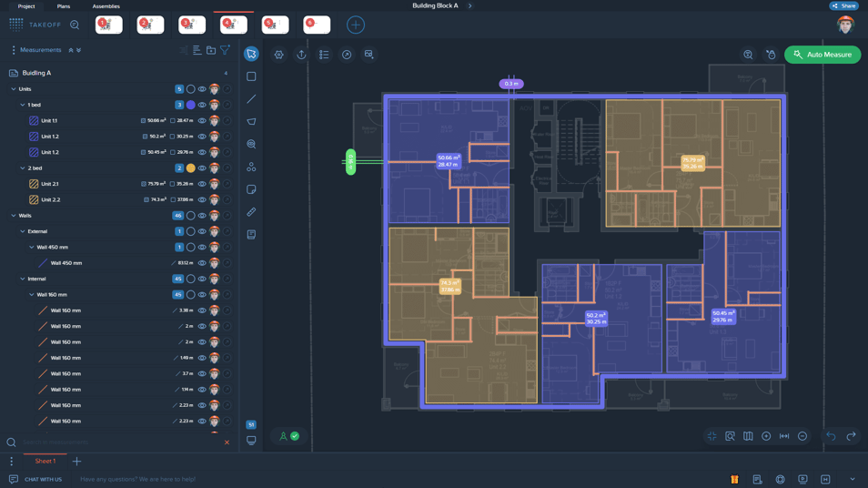Toggle visibility of Units group
Image resolution: width=868 pixels, height=488 pixels.
pyautogui.click(x=202, y=89)
